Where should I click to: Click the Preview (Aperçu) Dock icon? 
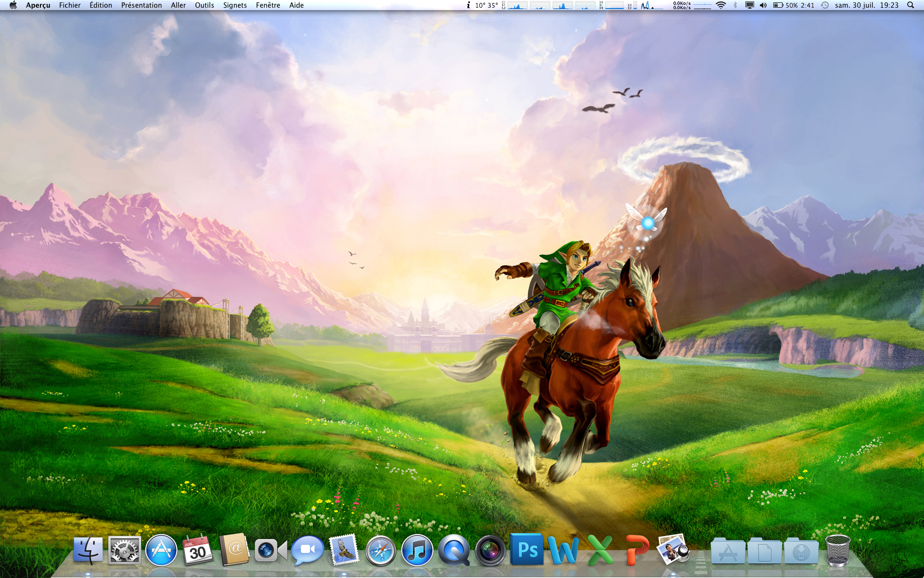673,549
